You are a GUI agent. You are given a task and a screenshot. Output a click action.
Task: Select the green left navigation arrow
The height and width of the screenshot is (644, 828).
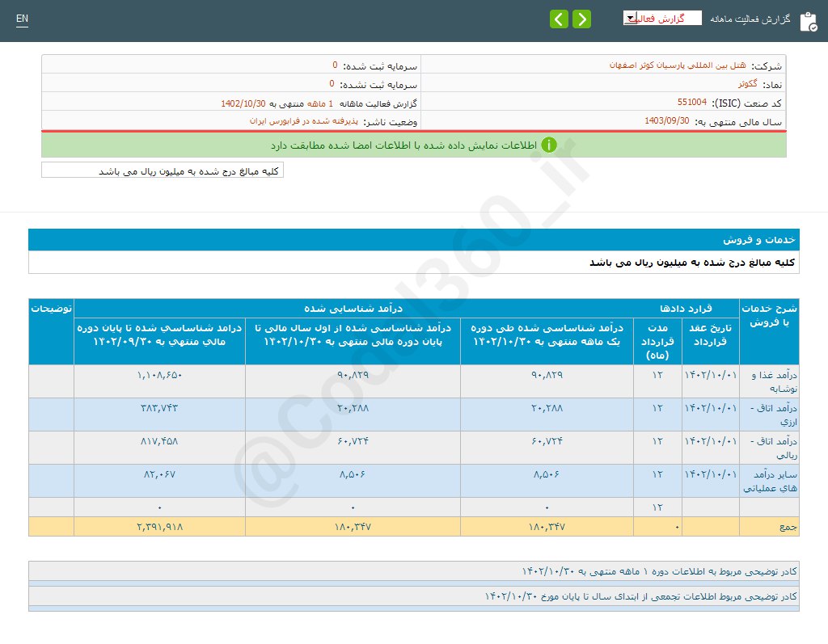click(x=559, y=18)
